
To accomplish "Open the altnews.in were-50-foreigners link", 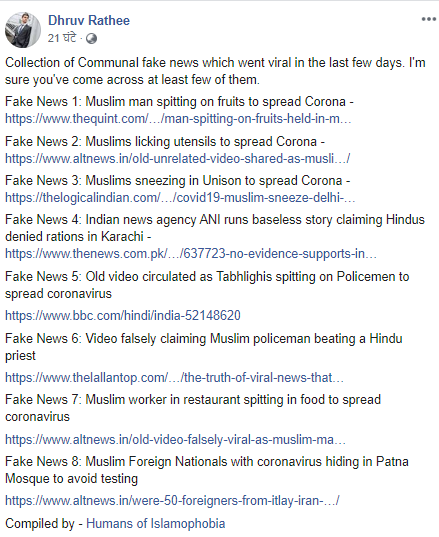I will coord(172,501).
